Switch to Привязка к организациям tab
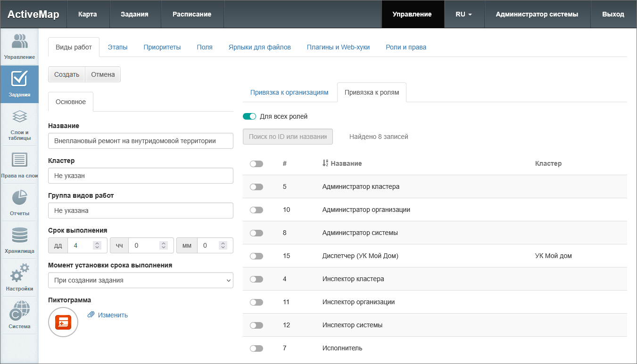 pos(289,92)
